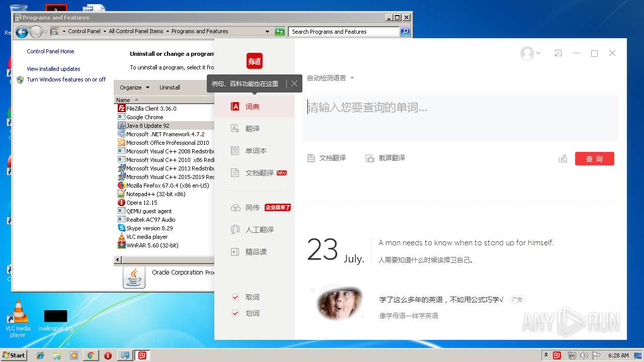Click the 精品课 play icon

(x=235, y=252)
